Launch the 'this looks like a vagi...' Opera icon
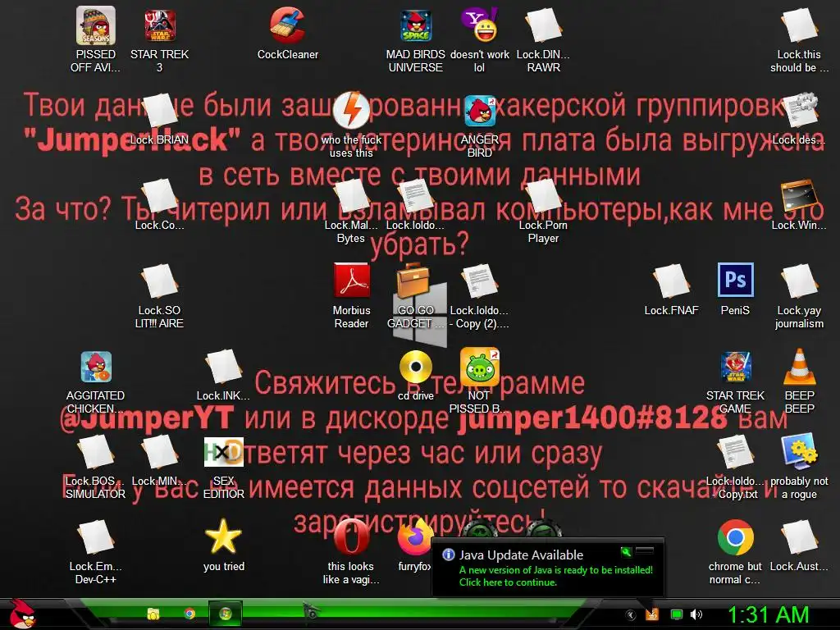This screenshot has width=840, height=630. (351, 536)
